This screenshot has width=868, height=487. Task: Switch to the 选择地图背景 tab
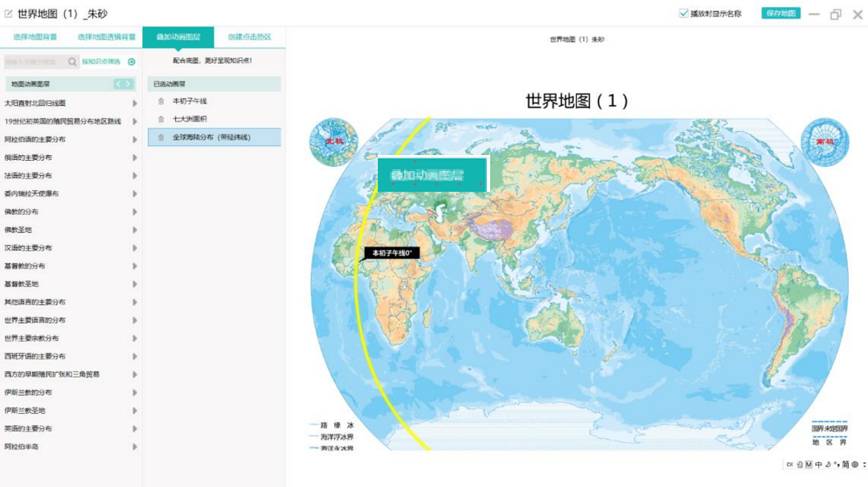point(35,37)
